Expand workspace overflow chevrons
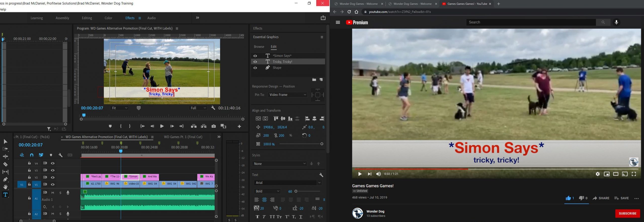Screen dimensions: 644x222 (197, 18)
